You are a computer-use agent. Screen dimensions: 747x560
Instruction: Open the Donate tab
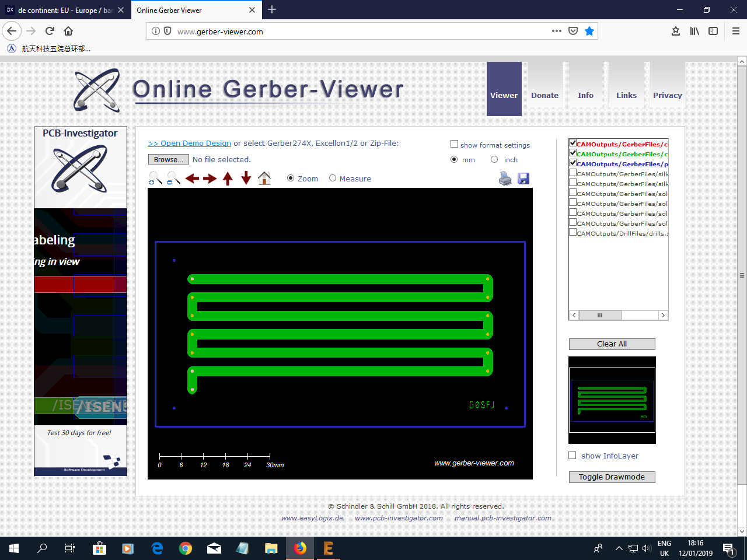coord(545,86)
